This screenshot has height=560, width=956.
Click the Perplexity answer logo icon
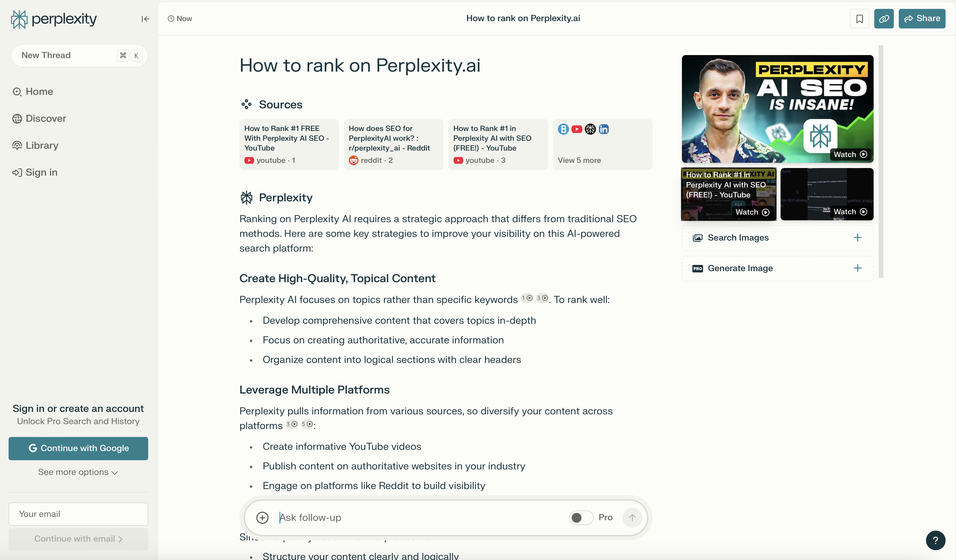pos(246,198)
